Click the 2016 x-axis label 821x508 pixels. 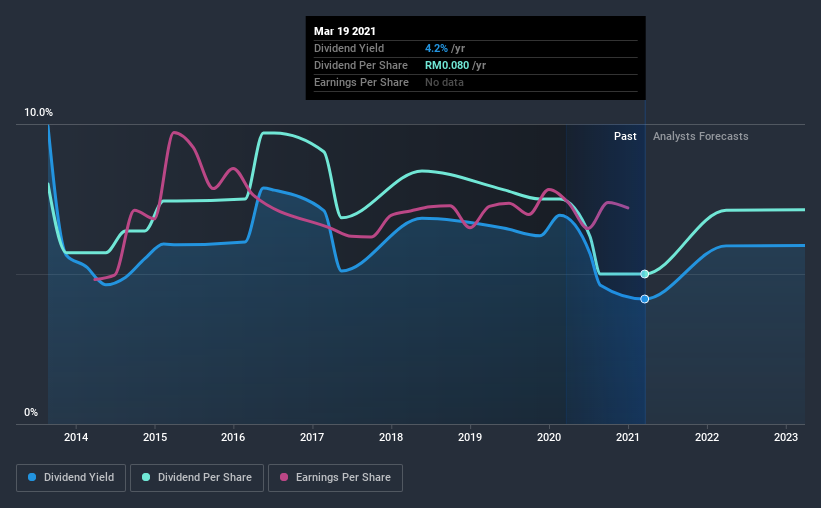point(233,437)
